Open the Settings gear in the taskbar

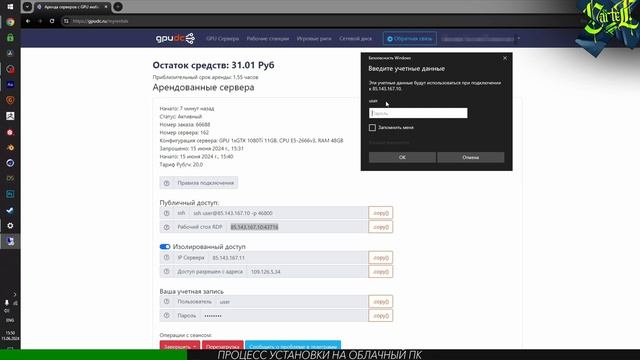coord(10,226)
